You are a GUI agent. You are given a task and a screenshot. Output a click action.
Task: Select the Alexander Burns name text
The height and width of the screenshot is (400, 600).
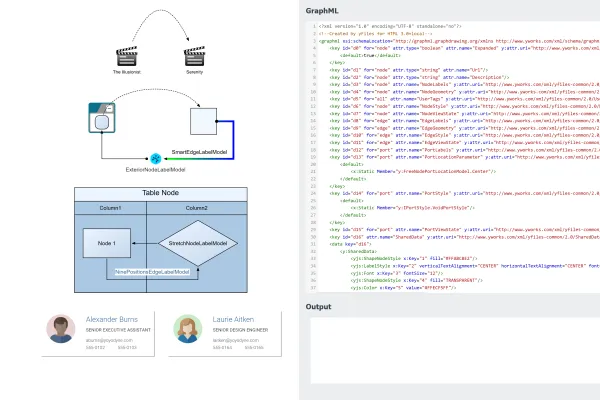112,319
